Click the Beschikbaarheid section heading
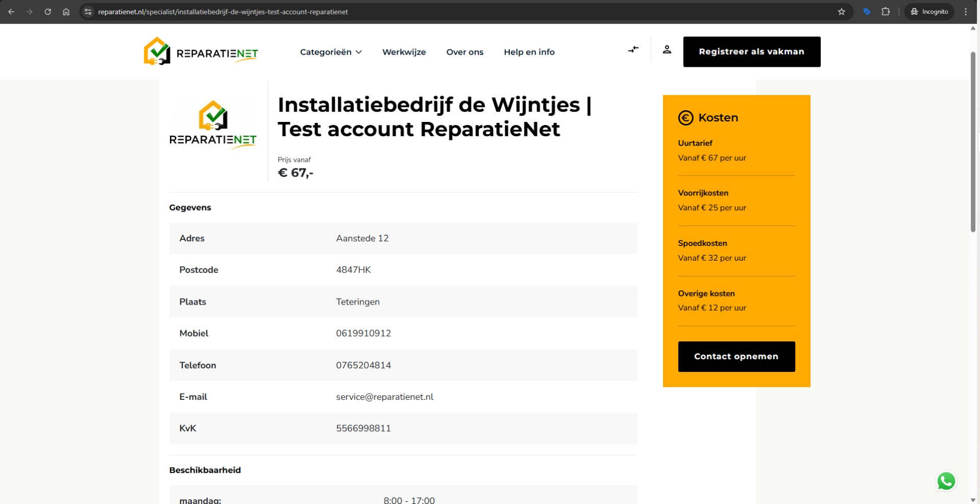The width and height of the screenshot is (980, 504). pyautogui.click(x=205, y=470)
